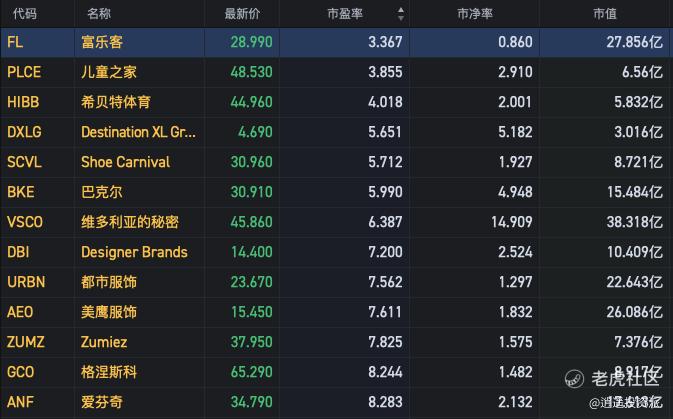Click 维多利亚的秘密 stock name
This screenshot has height=419, width=673.
(130, 222)
